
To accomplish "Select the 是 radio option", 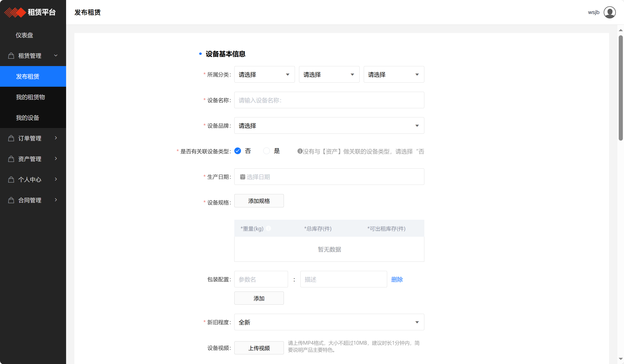I will tap(266, 151).
